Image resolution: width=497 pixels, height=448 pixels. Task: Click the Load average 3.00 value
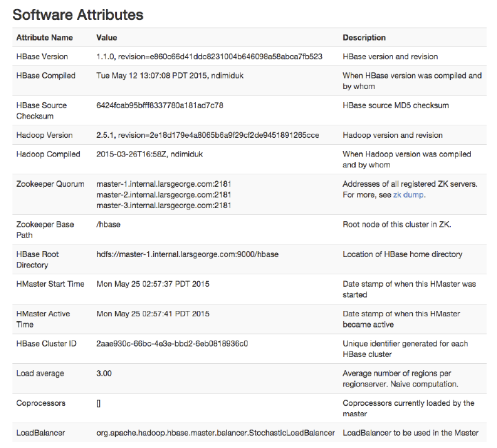tap(104, 374)
